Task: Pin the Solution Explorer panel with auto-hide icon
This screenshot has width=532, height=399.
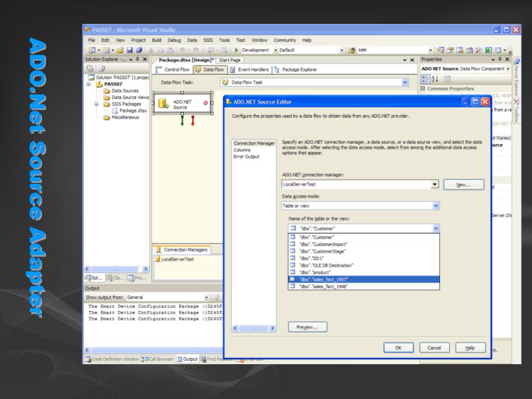Action: click(137, 59)
